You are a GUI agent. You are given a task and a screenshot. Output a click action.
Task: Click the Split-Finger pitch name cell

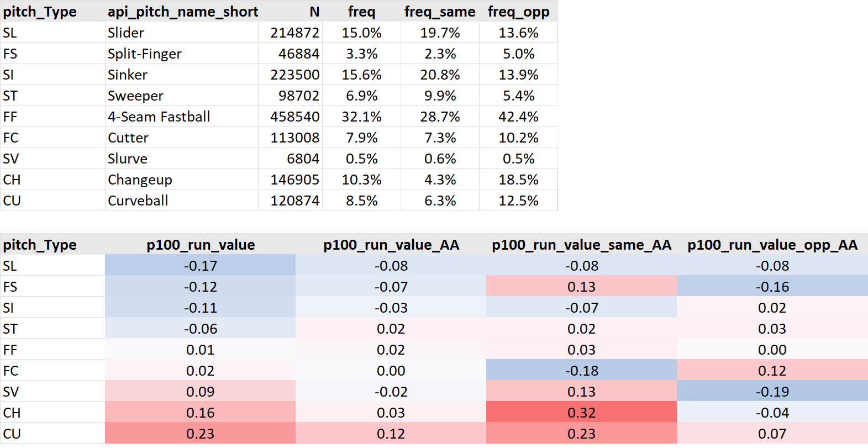[x=145, y=54]
